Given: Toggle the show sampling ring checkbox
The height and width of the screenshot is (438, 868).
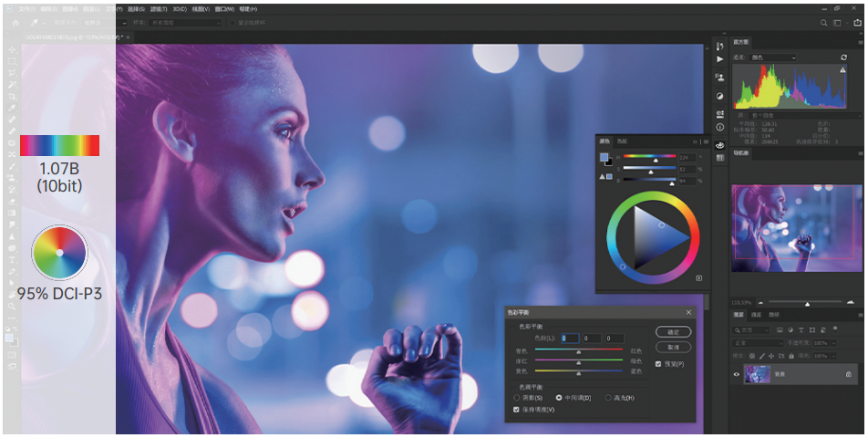Looking at the screenshot, I should 232,23.
